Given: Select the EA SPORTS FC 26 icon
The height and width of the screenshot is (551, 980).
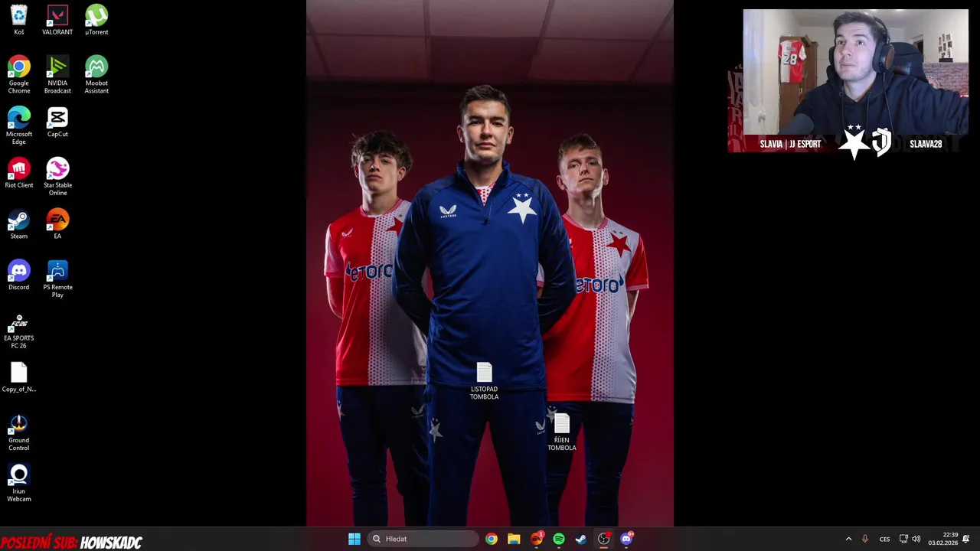Looking at the screenshot, I should pyautogui.click(x=19, y=331).
